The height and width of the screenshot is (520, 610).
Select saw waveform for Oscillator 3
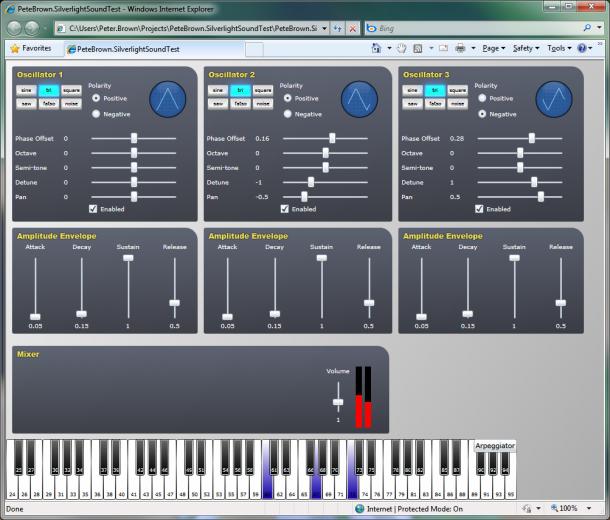[412, 103]
